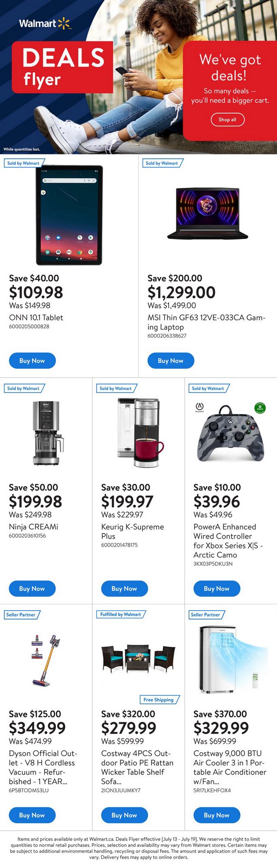Click Buy Now for the ONN tablet

(32, 361)
